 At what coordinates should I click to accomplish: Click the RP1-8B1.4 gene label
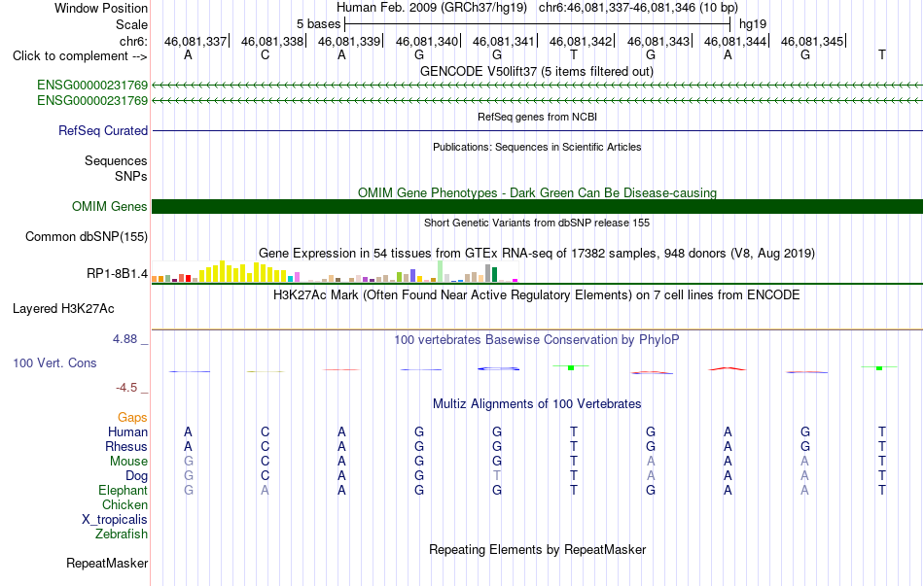click(x=118, y=273)
